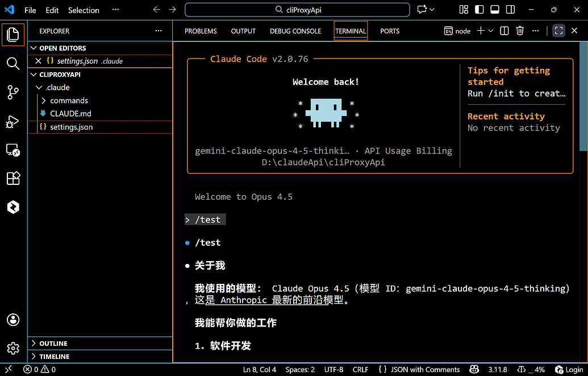Open the Manage gear menu
The width and height of the screenshot is (588, 376).
13,348
